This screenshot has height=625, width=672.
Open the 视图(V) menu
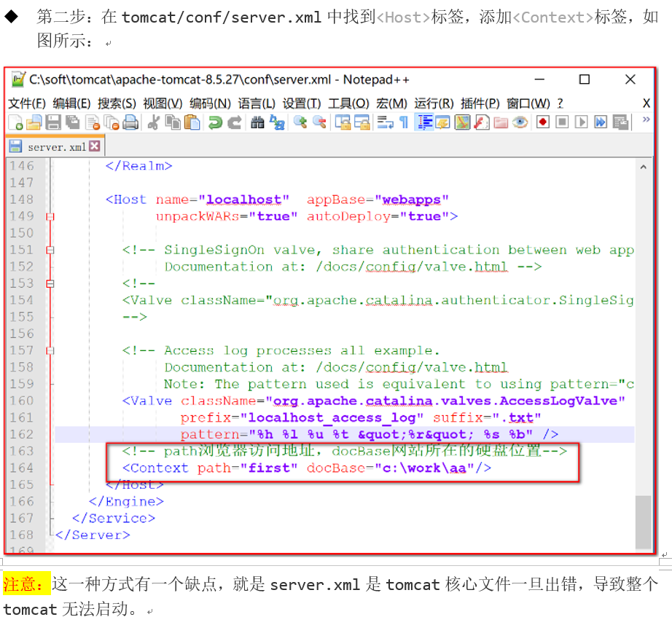click(x=163, y=103)
